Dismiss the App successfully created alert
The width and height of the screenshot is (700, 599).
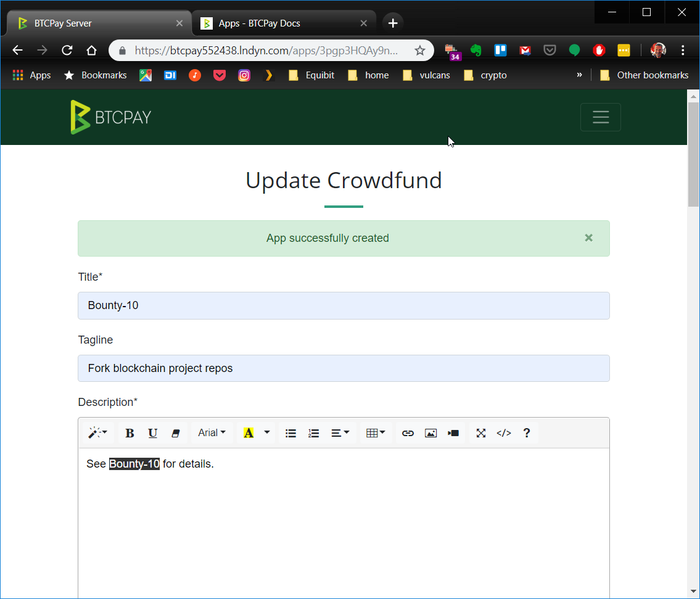click(588, 238)
